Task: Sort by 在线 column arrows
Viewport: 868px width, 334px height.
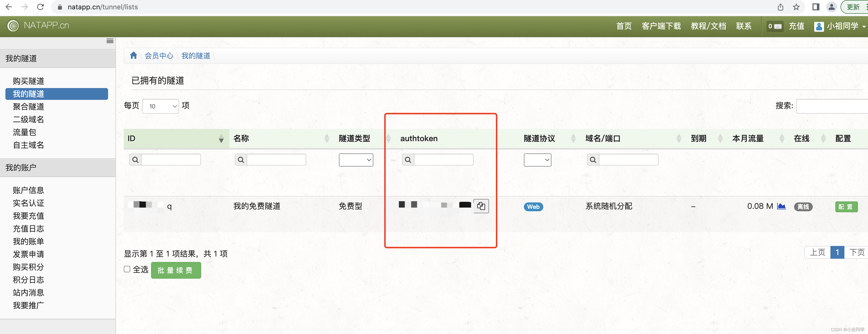Action: pyautogui.click(x=824, y=138)
